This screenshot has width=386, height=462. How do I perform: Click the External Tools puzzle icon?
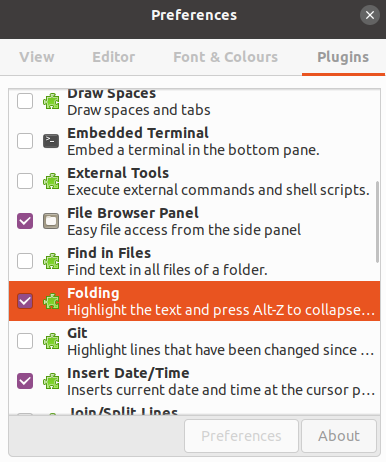pos(51,181)
